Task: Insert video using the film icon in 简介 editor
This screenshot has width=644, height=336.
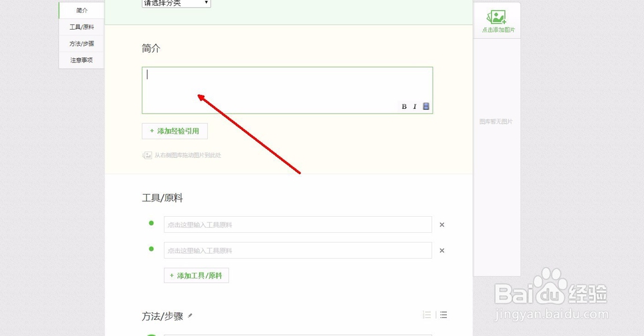Action: [x=426, y=106]
